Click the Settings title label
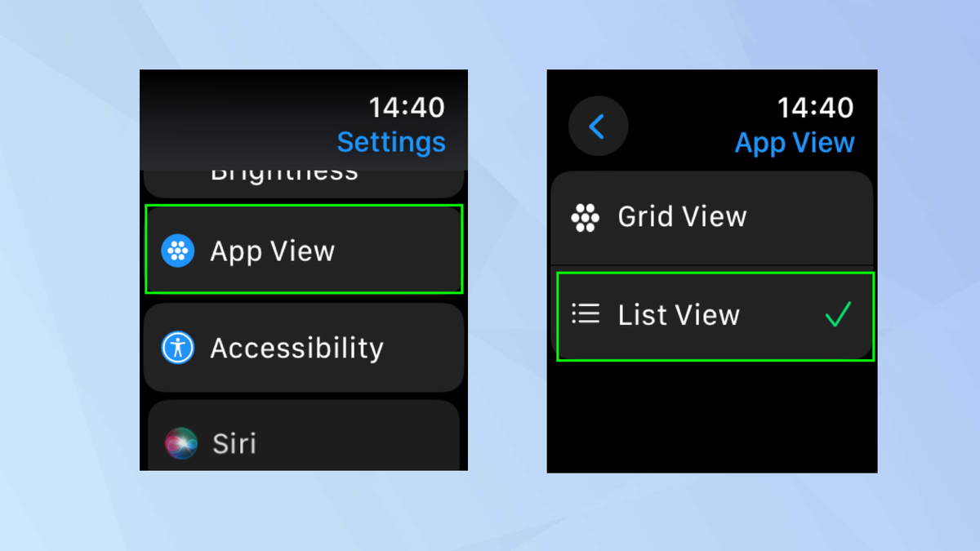This screenshot has width=980, height=551. [391, 141]
